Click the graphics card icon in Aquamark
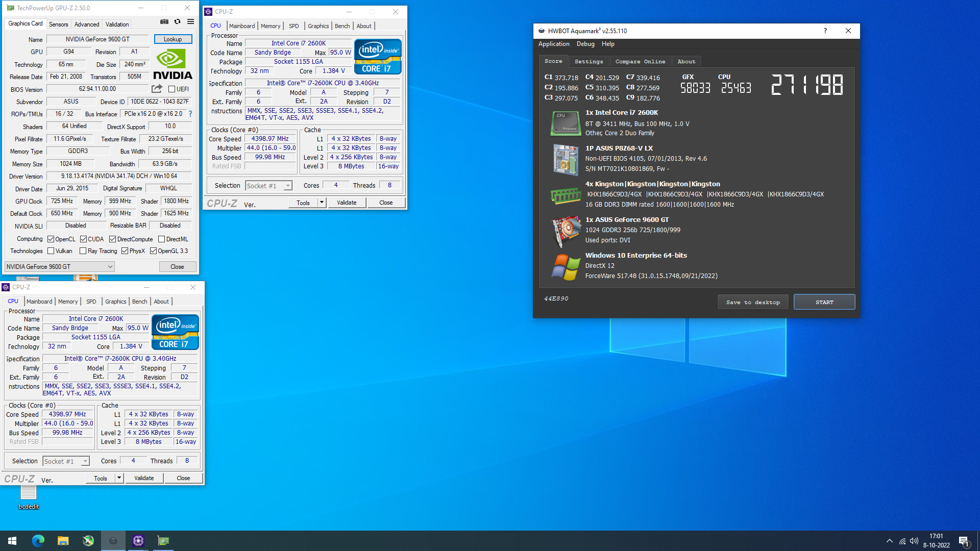The image size is (980, 551). click(566, 231)
